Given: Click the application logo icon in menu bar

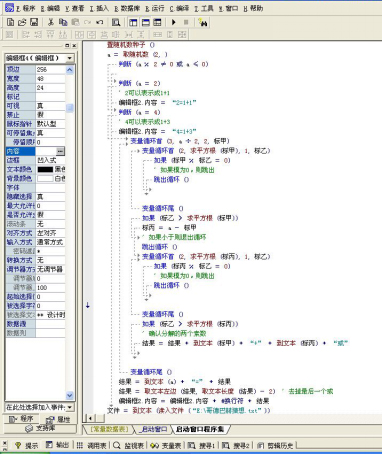Looking at the screenshot, I should pos(9,8).
